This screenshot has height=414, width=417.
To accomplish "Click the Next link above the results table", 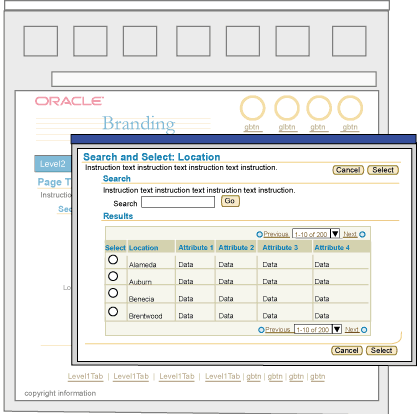I will click(x=350, y=234).
